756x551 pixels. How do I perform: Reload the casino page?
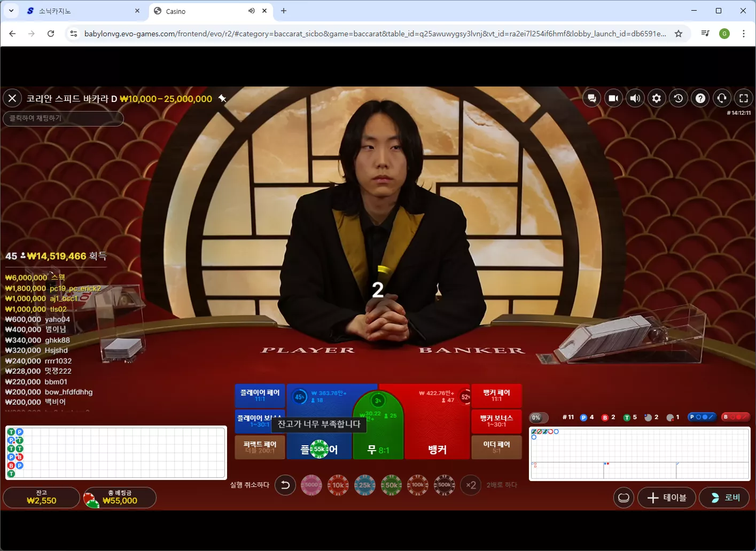[x=51, y=34]
